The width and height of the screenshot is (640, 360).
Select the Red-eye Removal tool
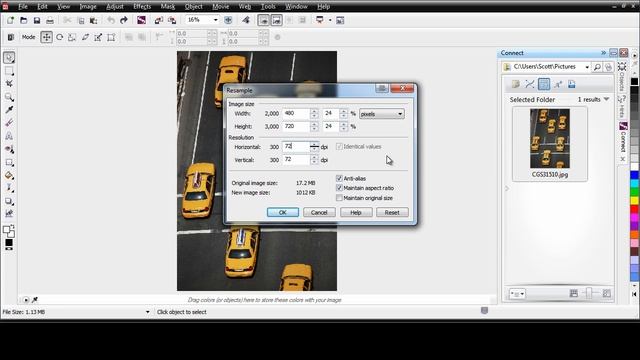9,149
